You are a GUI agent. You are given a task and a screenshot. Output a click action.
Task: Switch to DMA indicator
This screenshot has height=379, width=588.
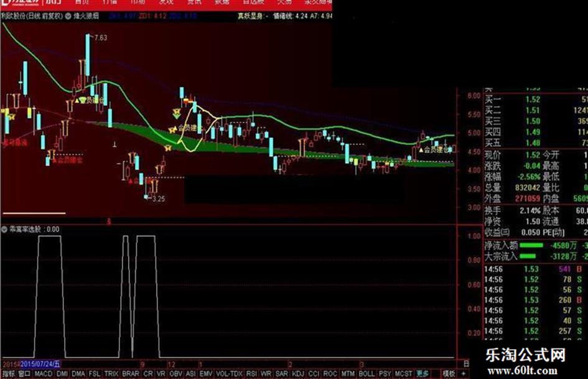[x=78, y=374]
